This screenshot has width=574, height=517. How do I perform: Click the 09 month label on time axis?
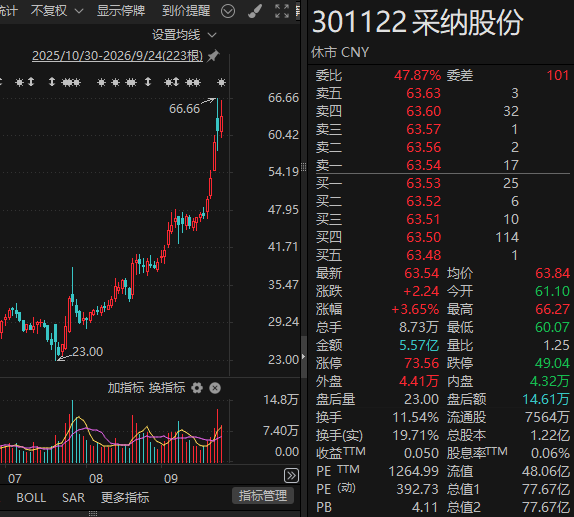click(171, 479)
